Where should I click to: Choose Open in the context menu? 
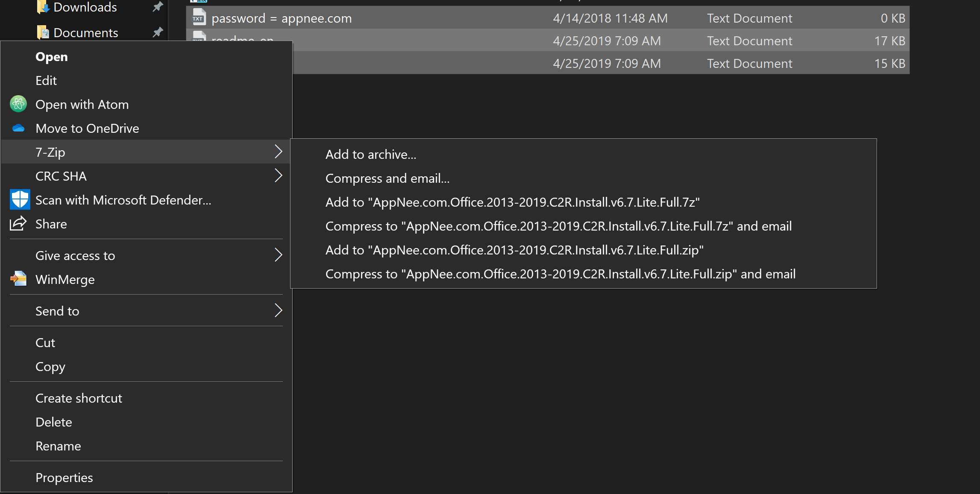146,57
